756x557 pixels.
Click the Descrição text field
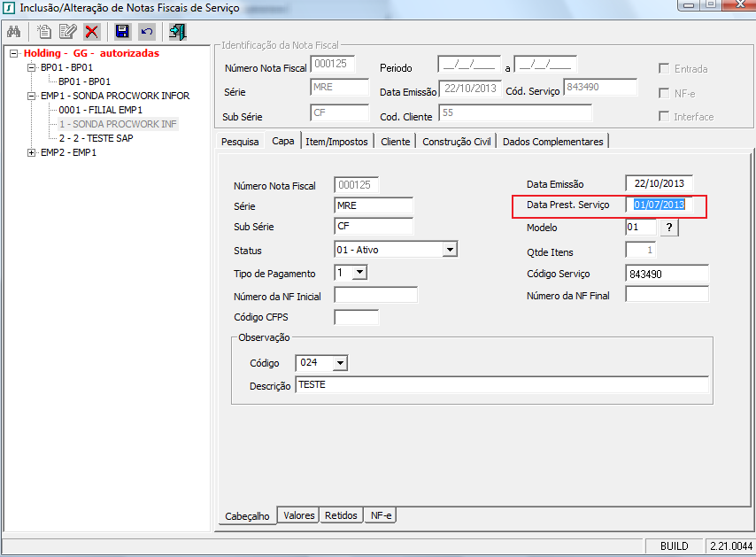(x=501, y=385)
